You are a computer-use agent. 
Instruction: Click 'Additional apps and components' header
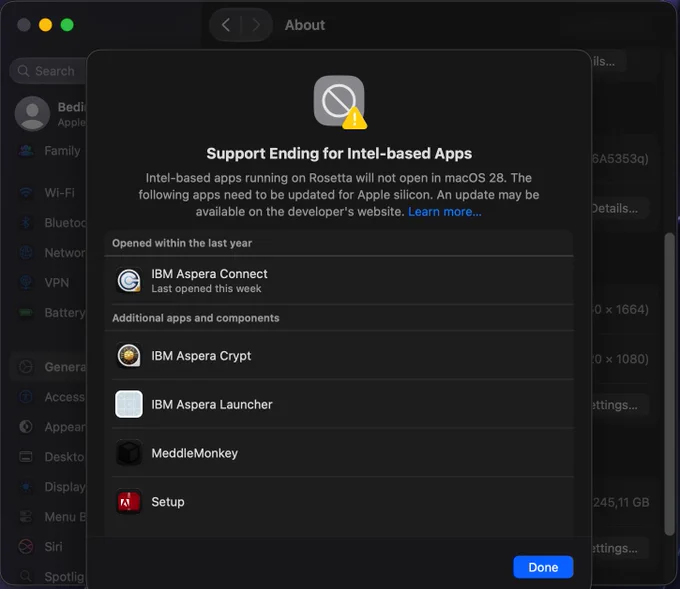coord(196,318)
